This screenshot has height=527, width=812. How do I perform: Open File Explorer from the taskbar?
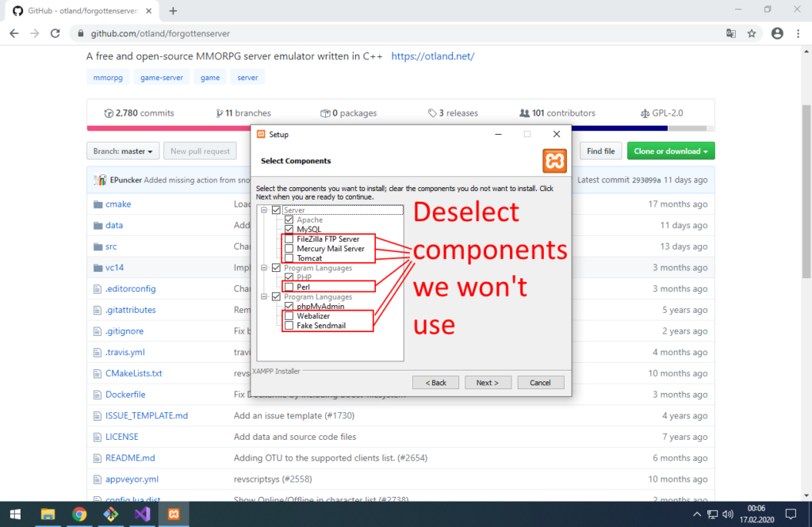tap(48, 514)
